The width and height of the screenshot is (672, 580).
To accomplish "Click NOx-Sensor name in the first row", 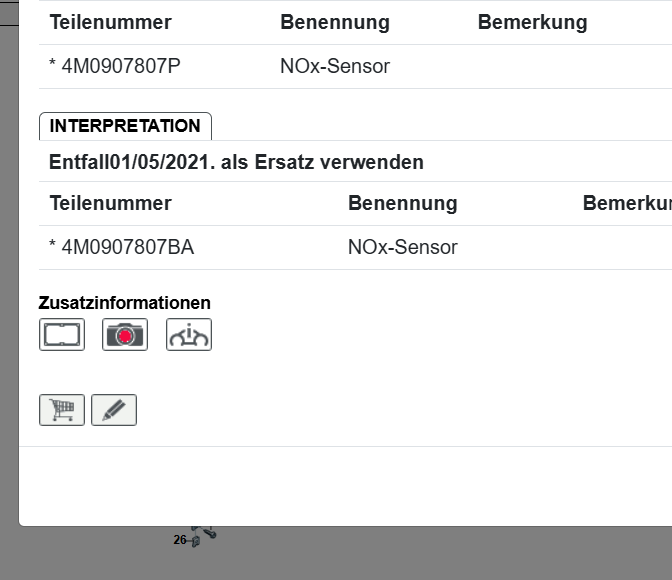I will 335,67.
